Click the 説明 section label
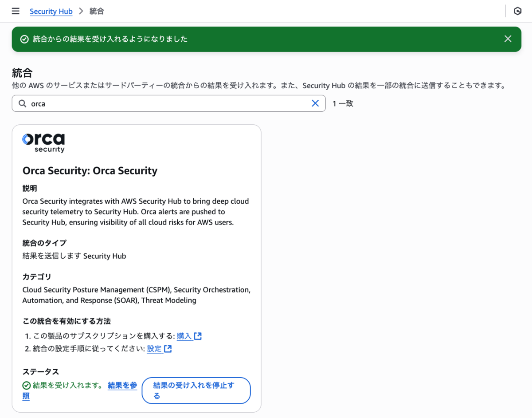The width and height of the screenshot is (532, 418). (x=30, y=188)
